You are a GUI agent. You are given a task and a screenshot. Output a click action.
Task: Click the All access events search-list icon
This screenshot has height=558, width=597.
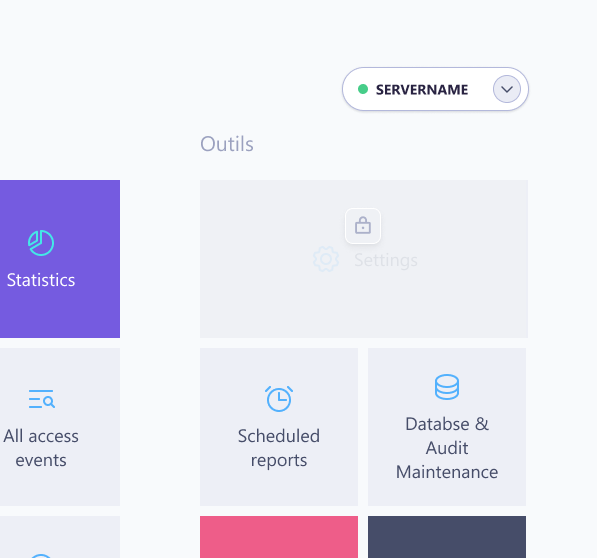(42, 399)
